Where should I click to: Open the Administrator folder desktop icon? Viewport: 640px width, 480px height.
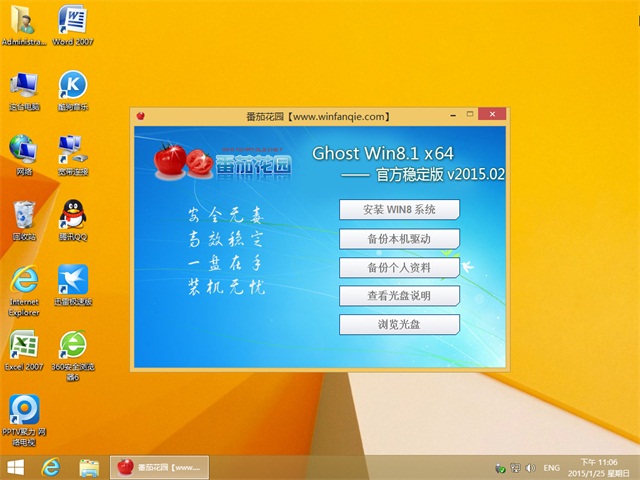[23, 24]
